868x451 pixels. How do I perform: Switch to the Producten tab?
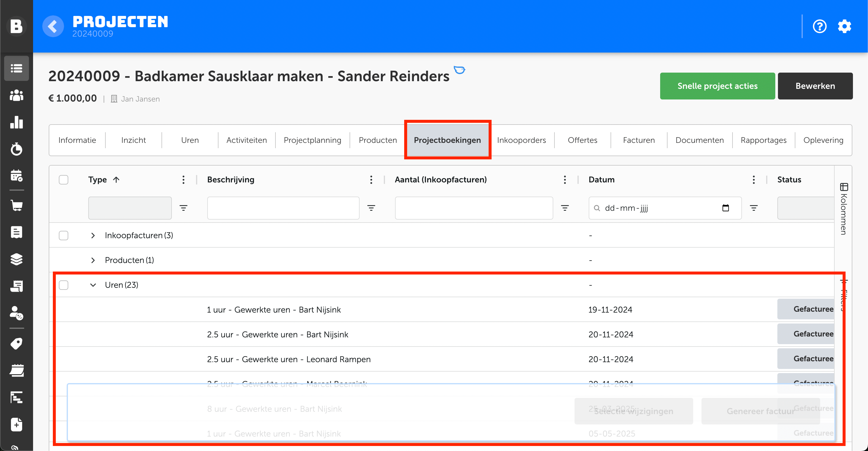378,140
